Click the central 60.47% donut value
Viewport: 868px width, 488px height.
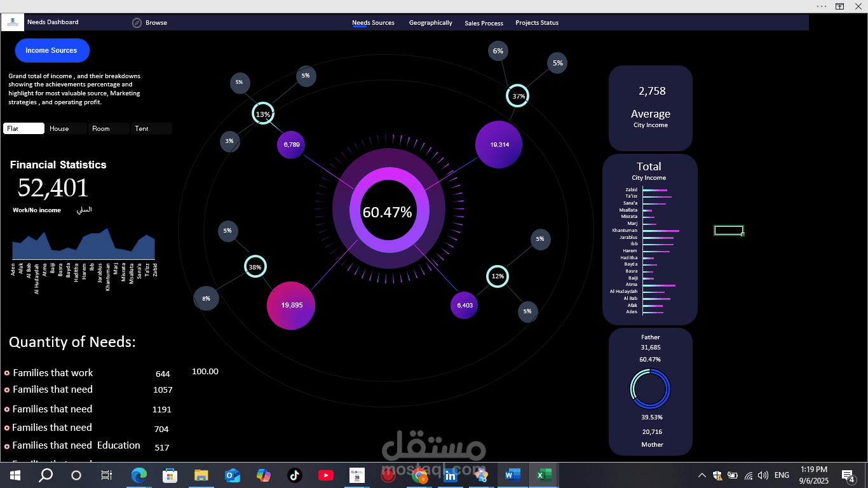click(388, 212)
